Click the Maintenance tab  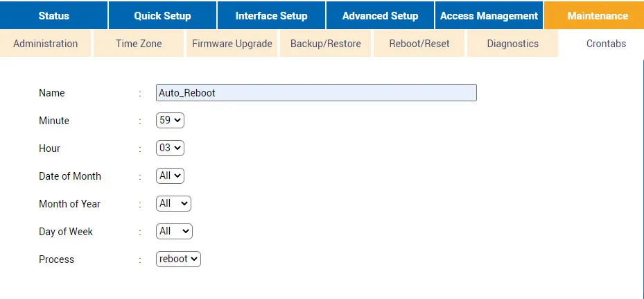(597, 15)
